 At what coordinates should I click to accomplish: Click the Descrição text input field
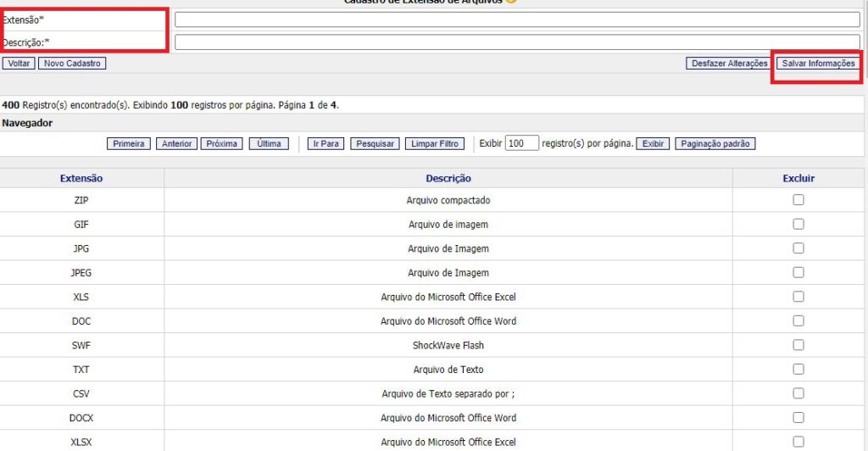pyautogui.click(x=516, y=42)
